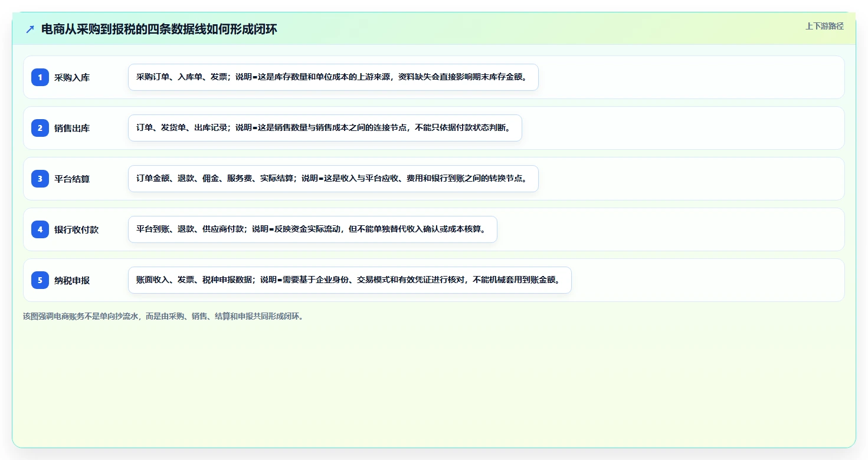Select the step 3 number badge
The image size is (868, 460).
pyautogui.click(x=40, y=179)
